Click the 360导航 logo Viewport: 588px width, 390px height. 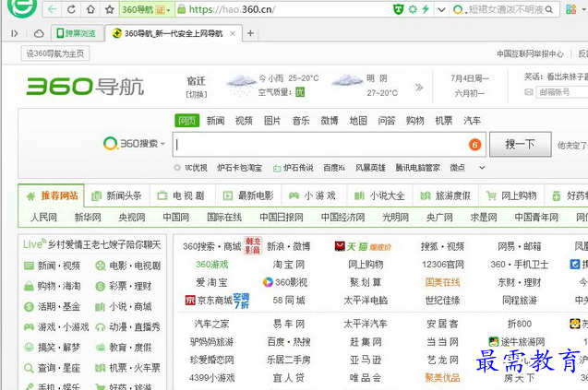(85, 87)
